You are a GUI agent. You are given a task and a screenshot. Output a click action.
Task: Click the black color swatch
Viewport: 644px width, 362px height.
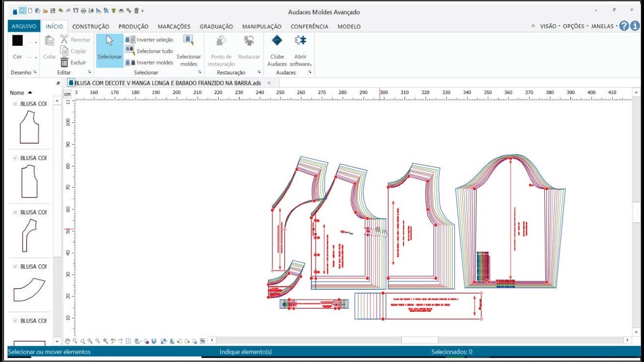18,41
